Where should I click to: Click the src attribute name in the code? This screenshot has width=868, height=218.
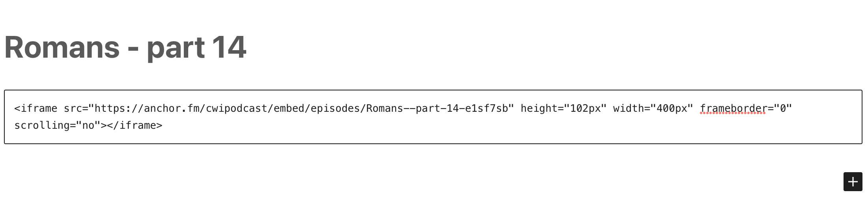click(73, 109)
